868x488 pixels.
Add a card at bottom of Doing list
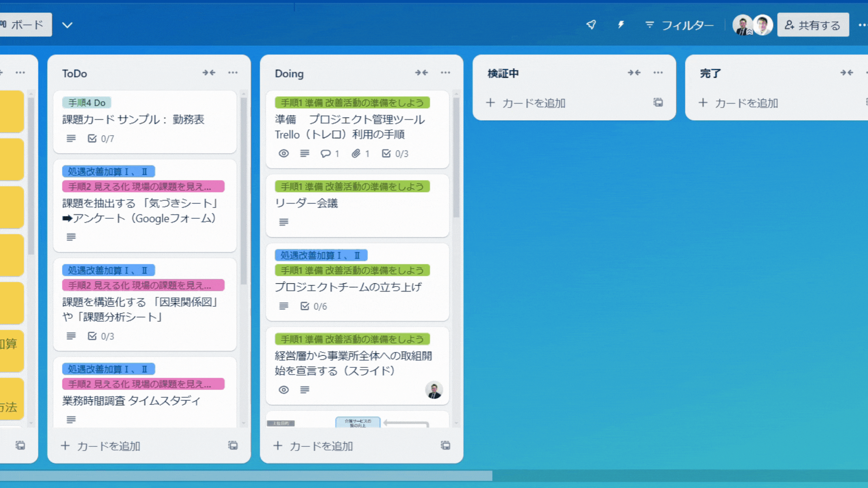point(313,446)
